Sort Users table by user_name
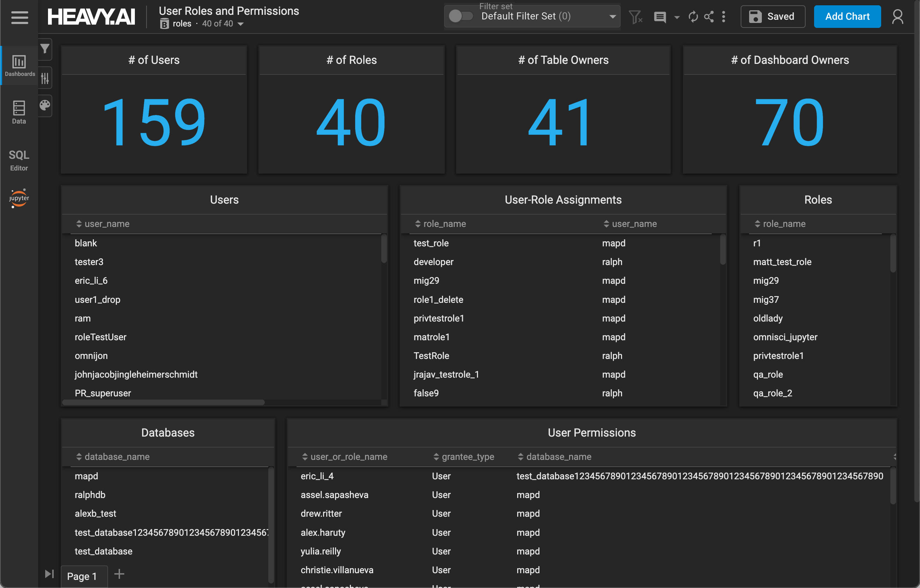 click(102, 224)
